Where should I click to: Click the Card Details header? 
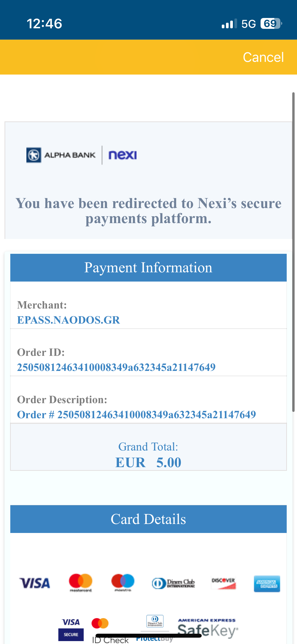click(x=148, y=519)
